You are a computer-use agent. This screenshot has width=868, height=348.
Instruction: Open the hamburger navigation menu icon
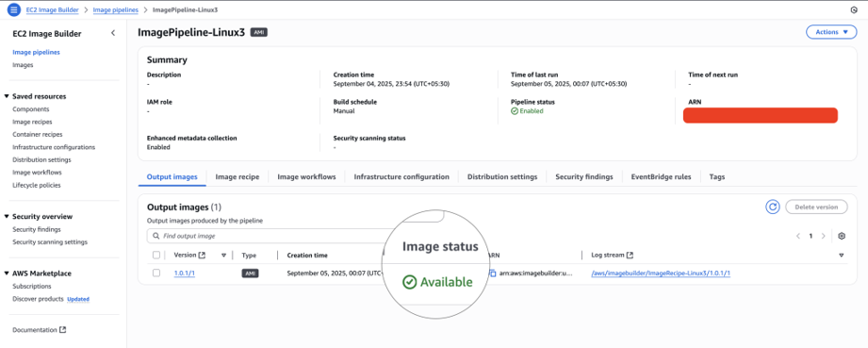[14, 10]
